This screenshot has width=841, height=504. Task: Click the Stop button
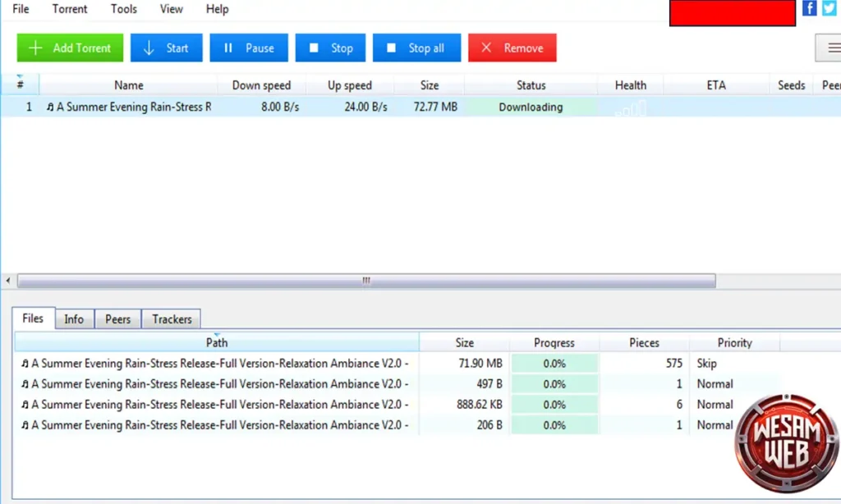pos(330,48)
